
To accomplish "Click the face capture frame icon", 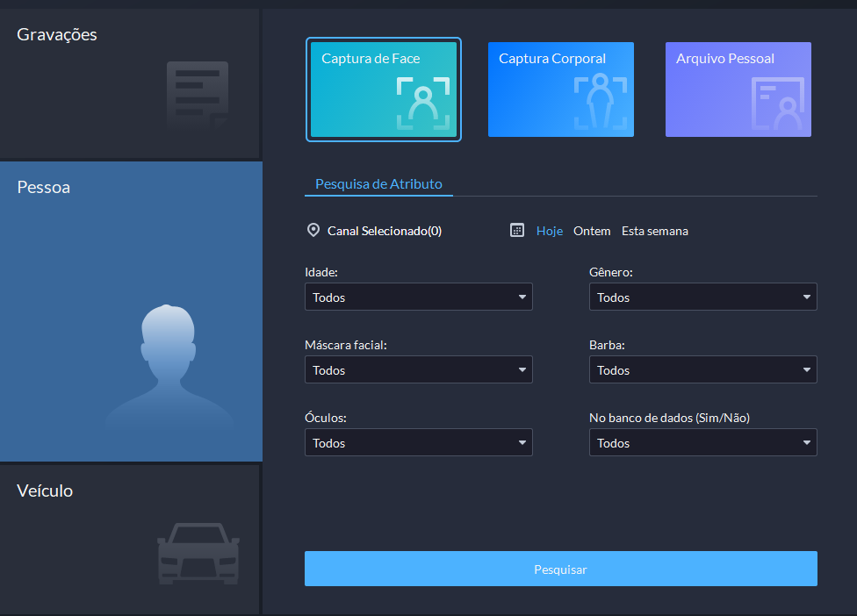I will click(x=423, y=104).
